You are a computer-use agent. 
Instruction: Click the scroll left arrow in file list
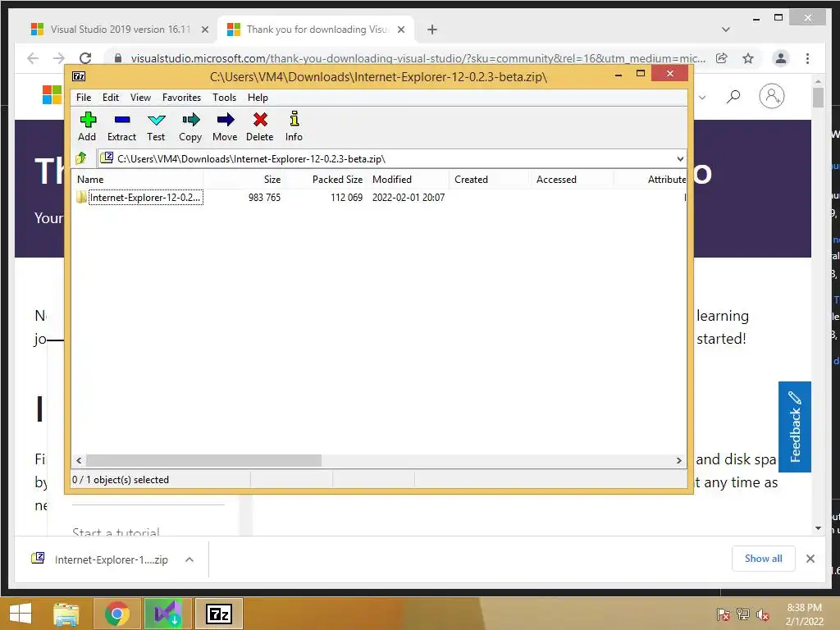tap(79, 460)
